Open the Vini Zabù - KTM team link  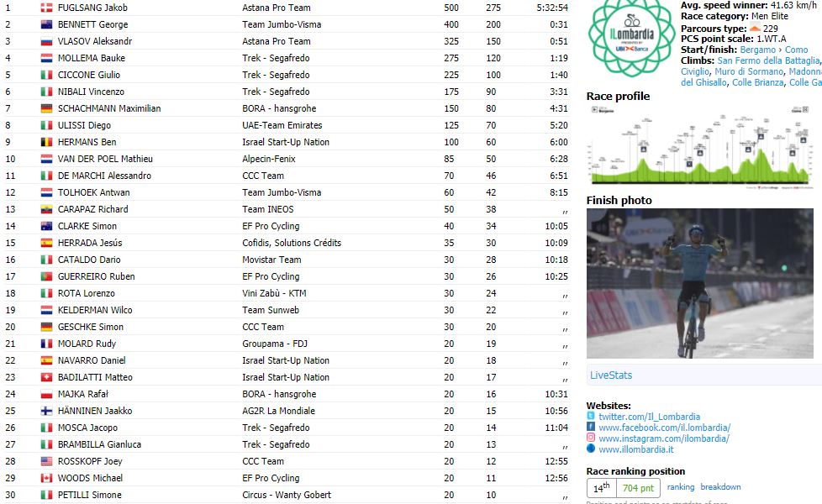click(x=274, y=293)
